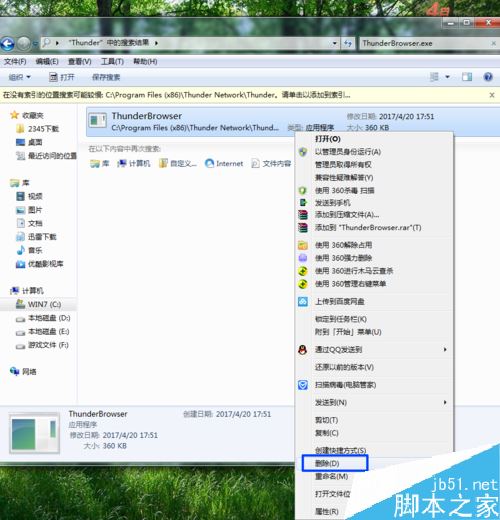Click the 打开 toolbar button
Viewport: 500px width, 520px height.
(x=62, y=77)
